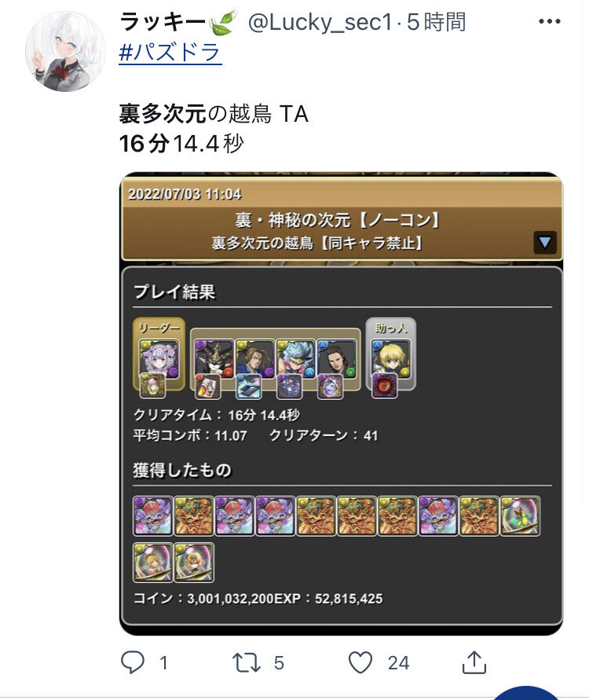The image size is (589, 700).
Task: Tap the blue-haired third sub-member icon
Action: coord(295,359)
